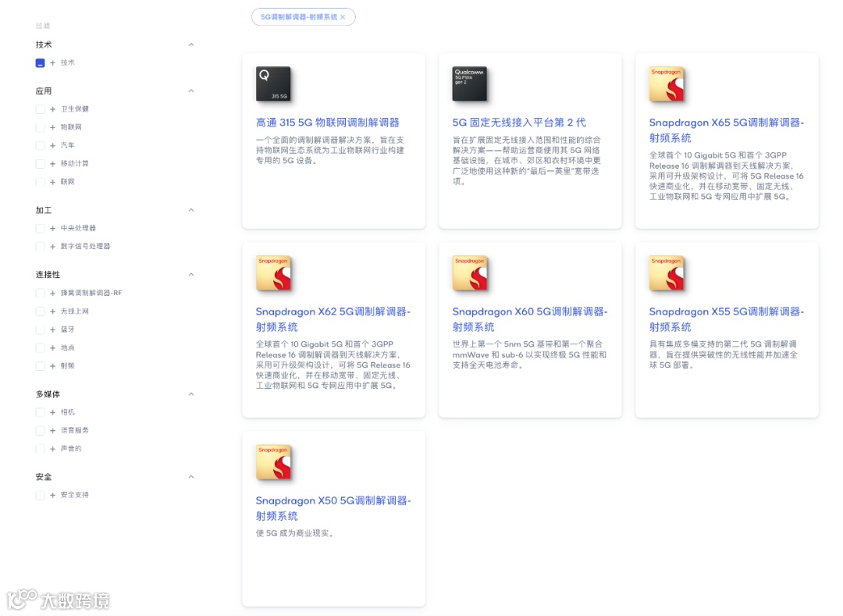Check the 射频 filter checkbox
This screenshot has height=616, width=843.
pos(40,367)
